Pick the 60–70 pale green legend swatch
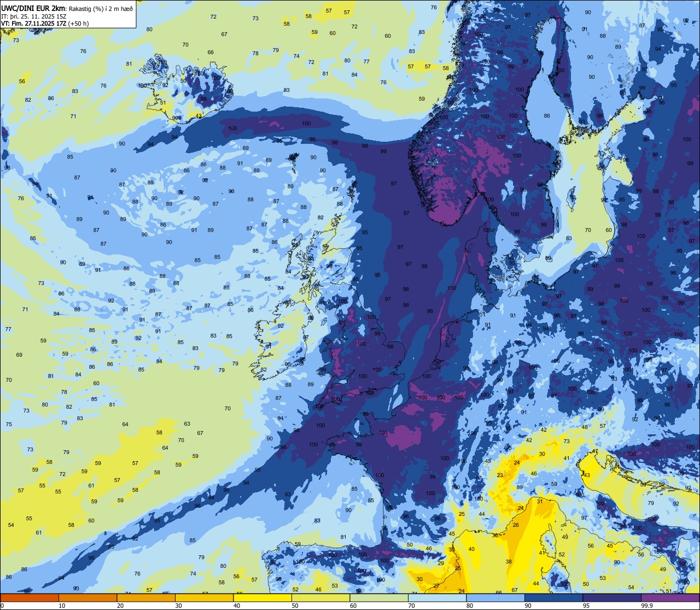This screenshot has width=700, height=610. click(379, 597)
